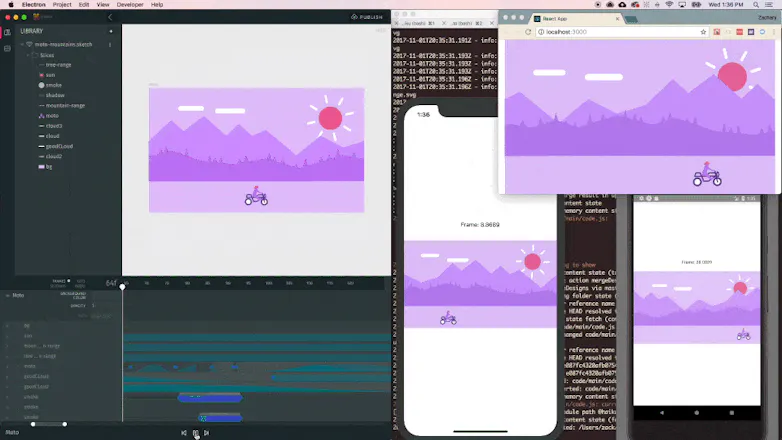782x440 pixels.
Task: Click the site info icon in address bar
Action: click(541, 32)
